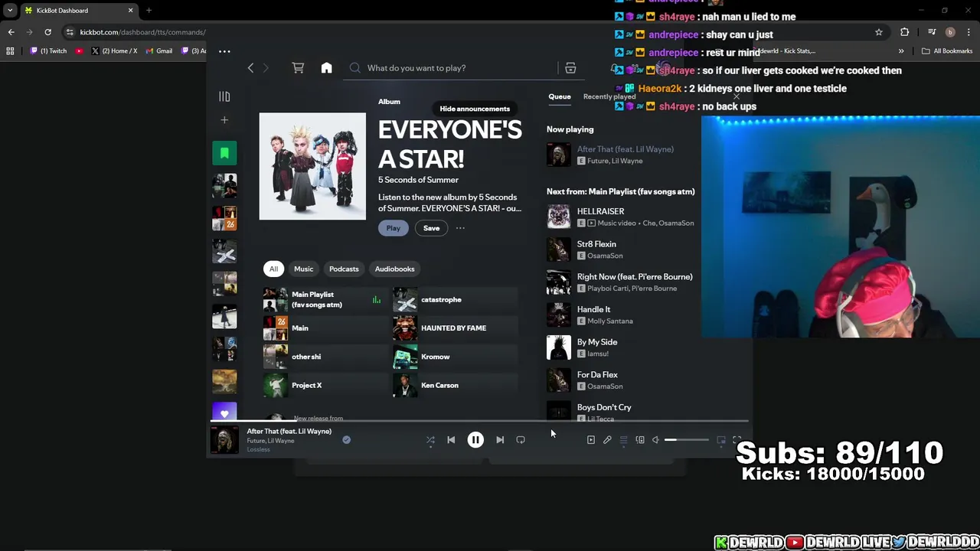The width and height of the screenshot is (980, 551).
Task: Select the Podcasts filter chip
Action: click(344, 269)
